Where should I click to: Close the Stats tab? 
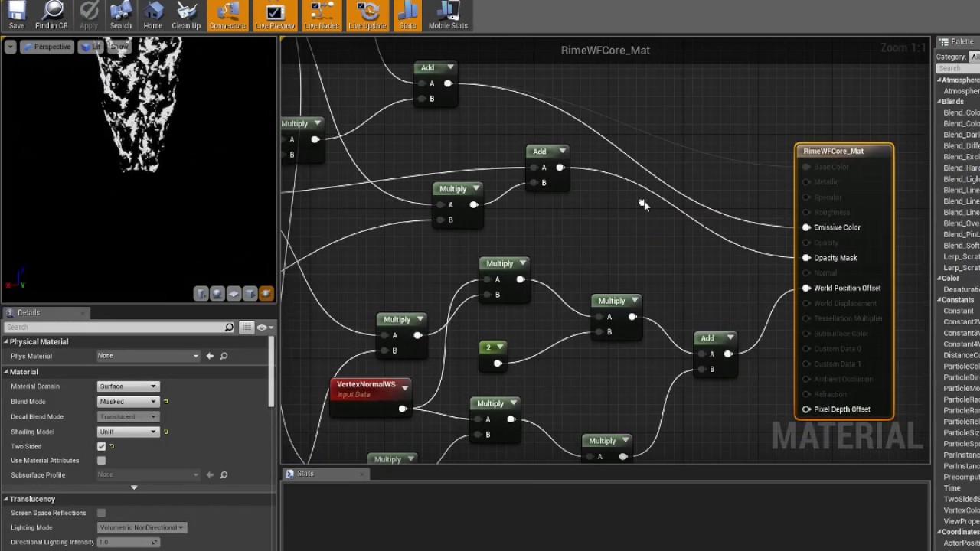(x=363, y=474)
